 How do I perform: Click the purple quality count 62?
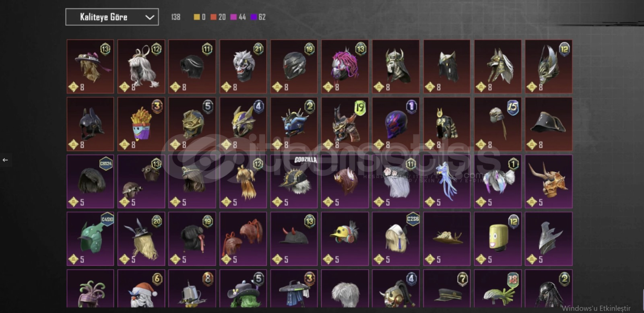tap(262, 17)
